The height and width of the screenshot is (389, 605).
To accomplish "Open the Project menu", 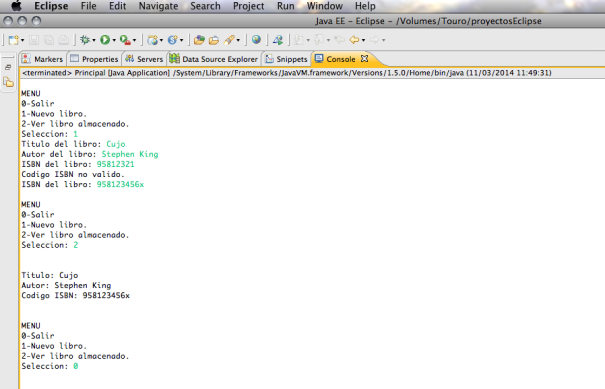I will point(248,6).
